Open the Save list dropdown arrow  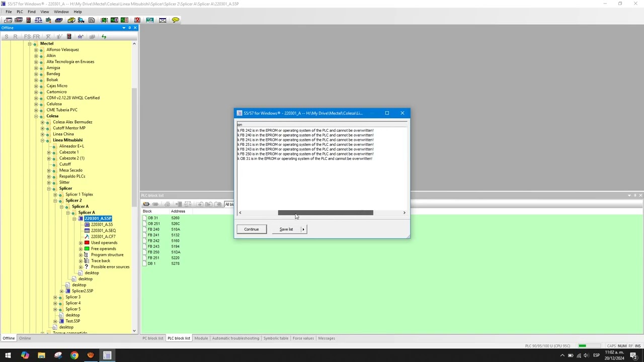[303, 229]
